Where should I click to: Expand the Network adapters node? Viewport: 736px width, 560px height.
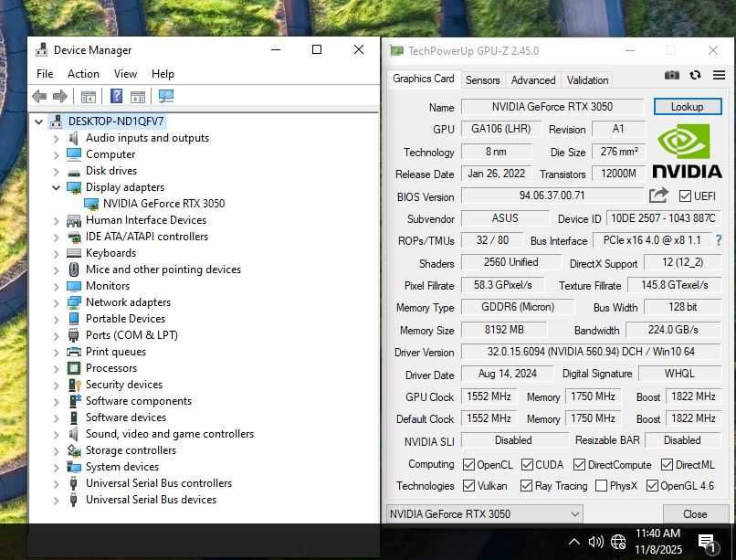(x=57, y=302)
